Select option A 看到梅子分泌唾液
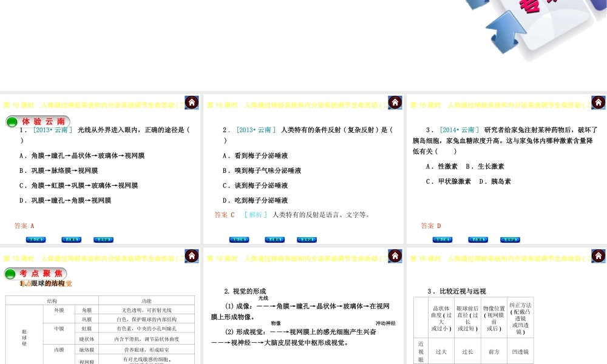The image size is (607, 364). 255,155
